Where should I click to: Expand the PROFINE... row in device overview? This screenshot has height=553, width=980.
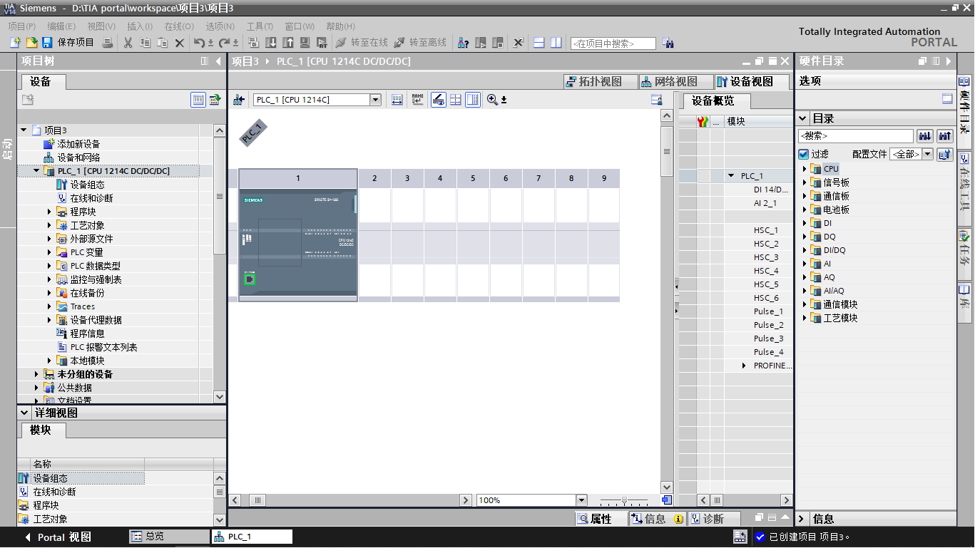click(745, 366)
